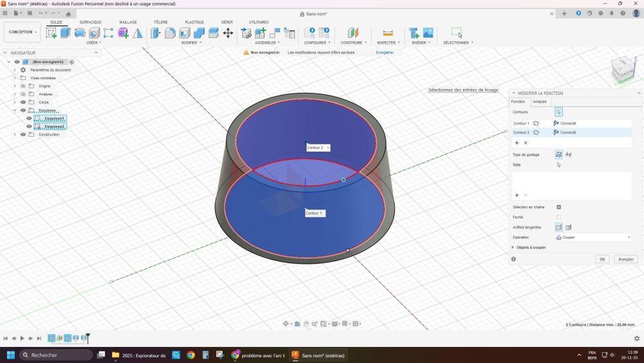This screenshot has height=363, width=644.
Task: Uncheck the Sélection en chaîne checkbox
Action: 558,207
